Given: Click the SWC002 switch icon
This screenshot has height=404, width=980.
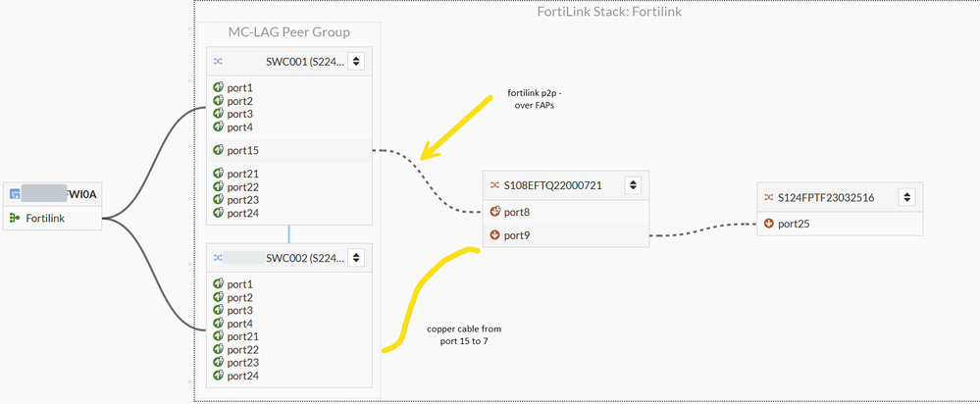Looking at the screenshot, I should tap(218, 258).
